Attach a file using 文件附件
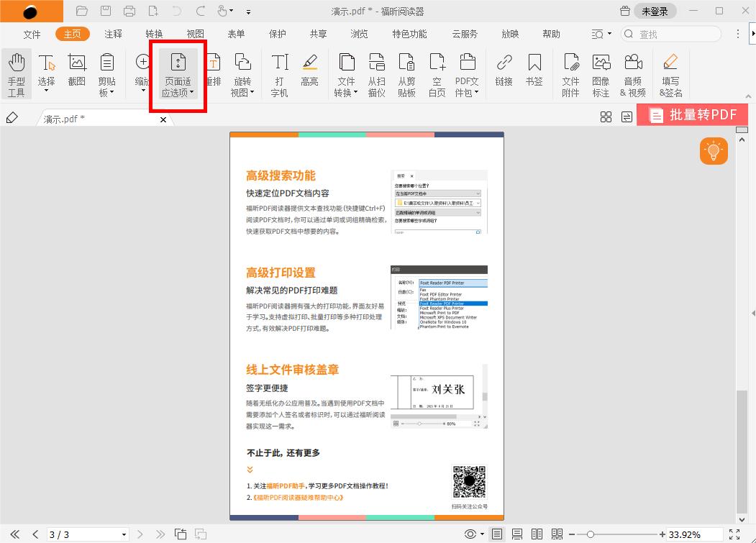 pos(570,73)
